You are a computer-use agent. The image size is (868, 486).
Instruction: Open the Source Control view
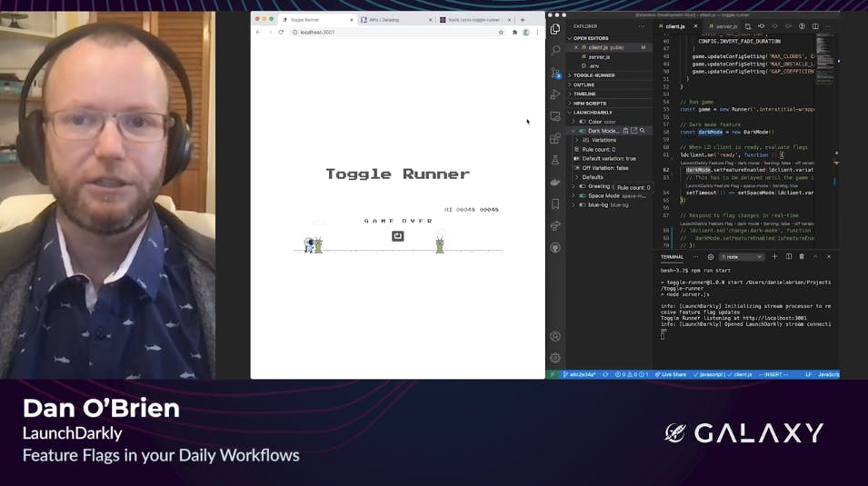pos(555,72)
